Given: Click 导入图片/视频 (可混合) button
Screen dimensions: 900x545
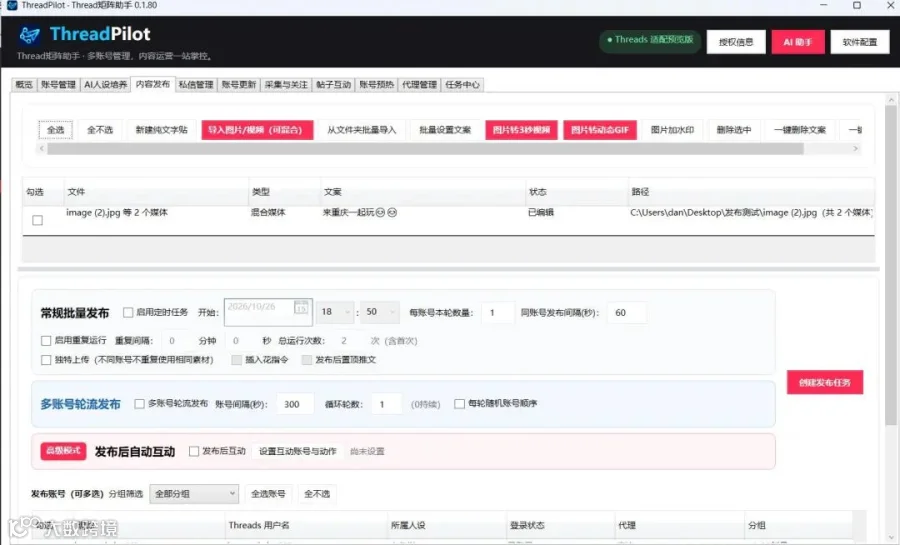Looking at the screenshot, I should (257, 130).
